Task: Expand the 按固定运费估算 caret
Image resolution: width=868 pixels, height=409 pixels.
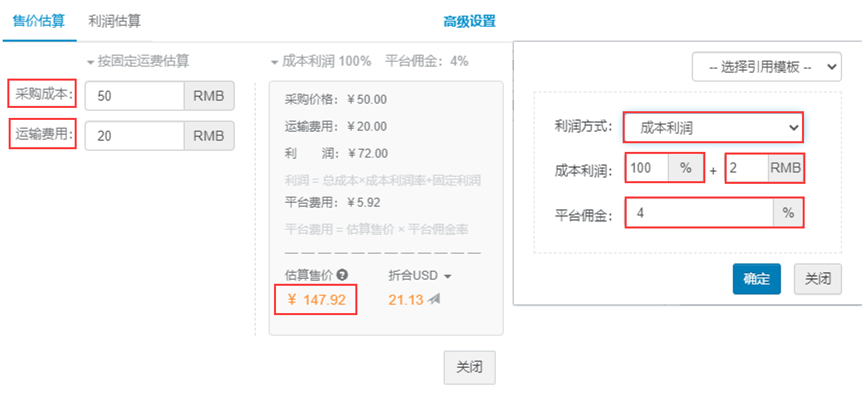Action: (x=91, y=62)
